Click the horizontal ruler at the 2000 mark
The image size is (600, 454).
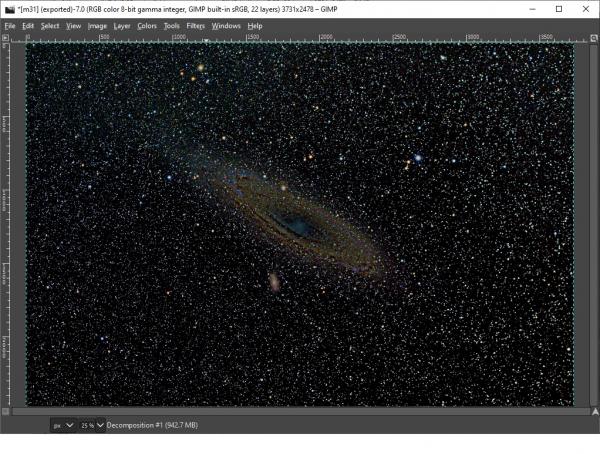tap(320, 38)
